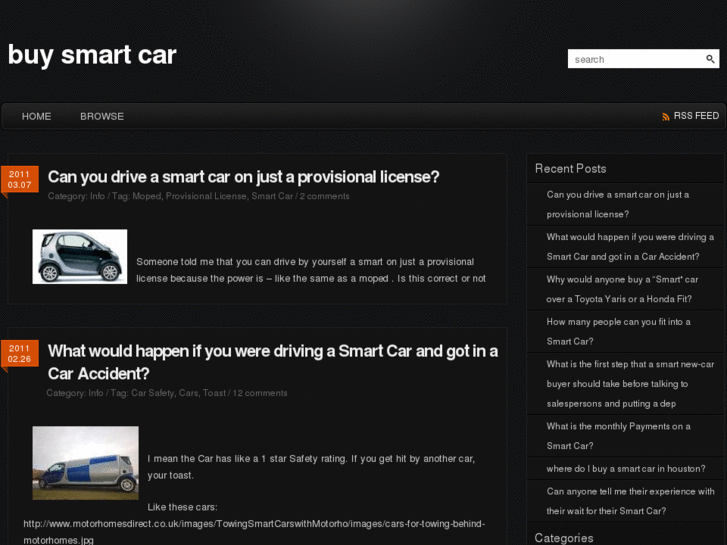Open recent post 'How many people can you fit into a Smart Car?'
The height and width of the screenshot is (545, 727).
[x=618, y=332]
